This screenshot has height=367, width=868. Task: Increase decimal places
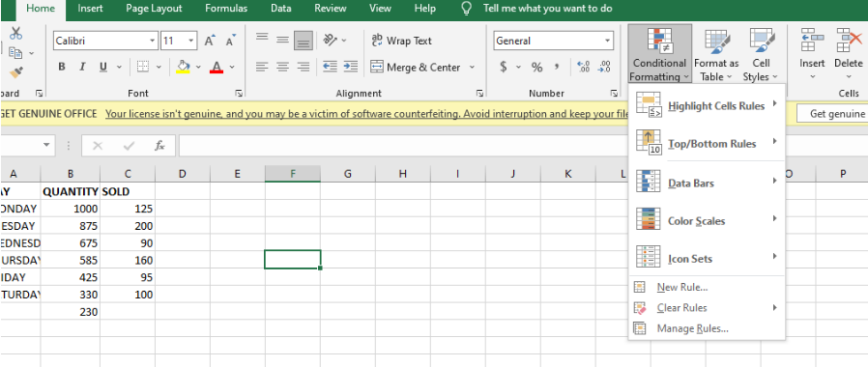click(x=584, y=67)
